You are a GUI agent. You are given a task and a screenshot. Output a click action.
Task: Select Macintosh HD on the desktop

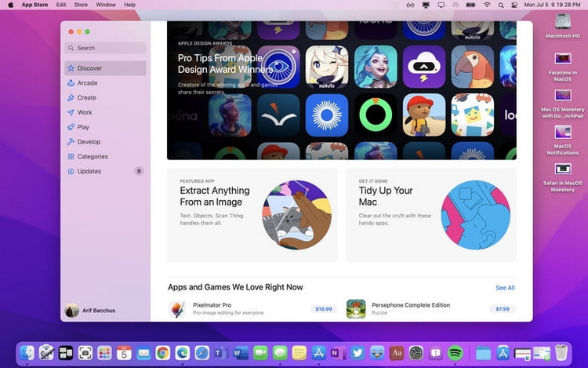pos(562,26)
